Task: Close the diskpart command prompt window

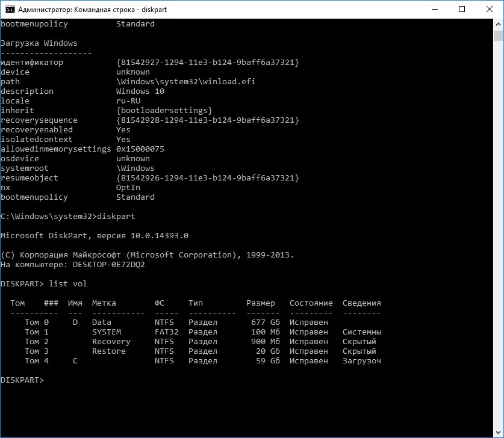Action: (490, 9)
